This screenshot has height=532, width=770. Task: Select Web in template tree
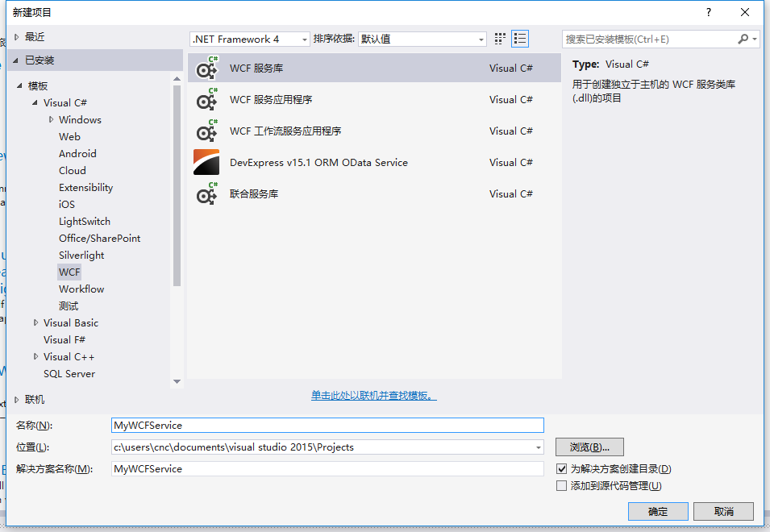point(69,136)
